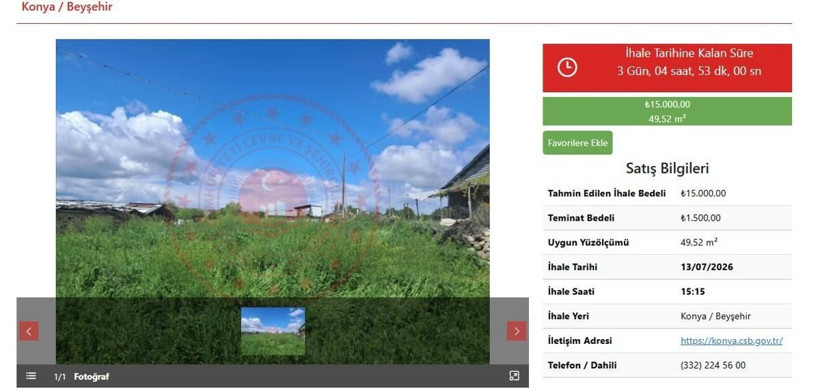Open the konya.csb.gov.tr link

click(731, 341)
